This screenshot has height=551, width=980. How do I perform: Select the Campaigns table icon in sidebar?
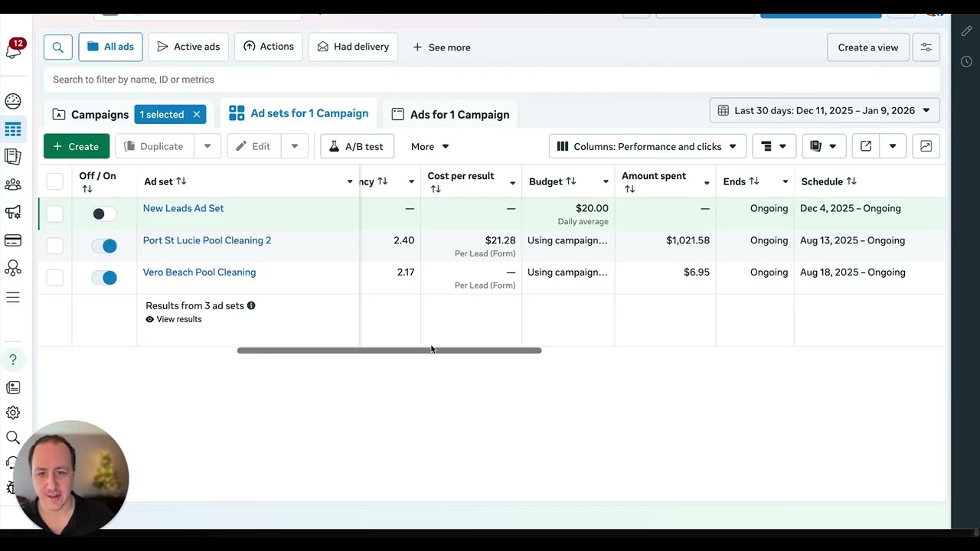(x=13, y=129)
